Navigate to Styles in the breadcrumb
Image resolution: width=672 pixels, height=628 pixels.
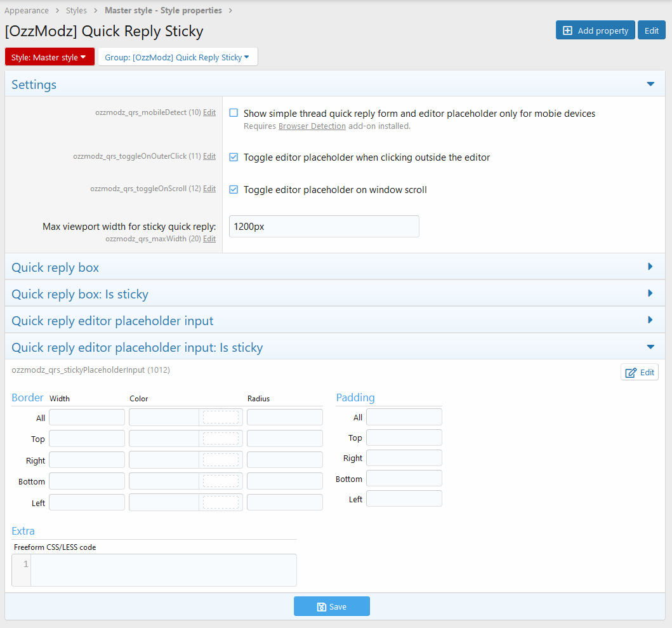coord(76,11)
